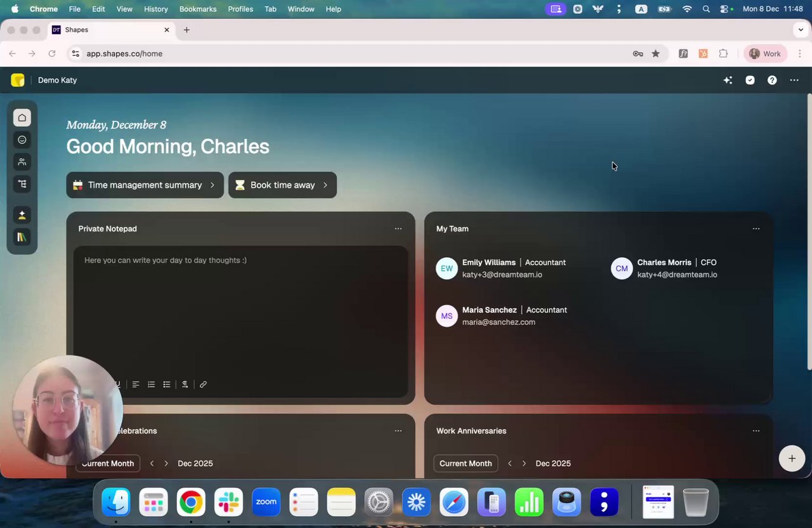Select the Shapes browser tab
The image size is (812, 528).
point(111,30)
